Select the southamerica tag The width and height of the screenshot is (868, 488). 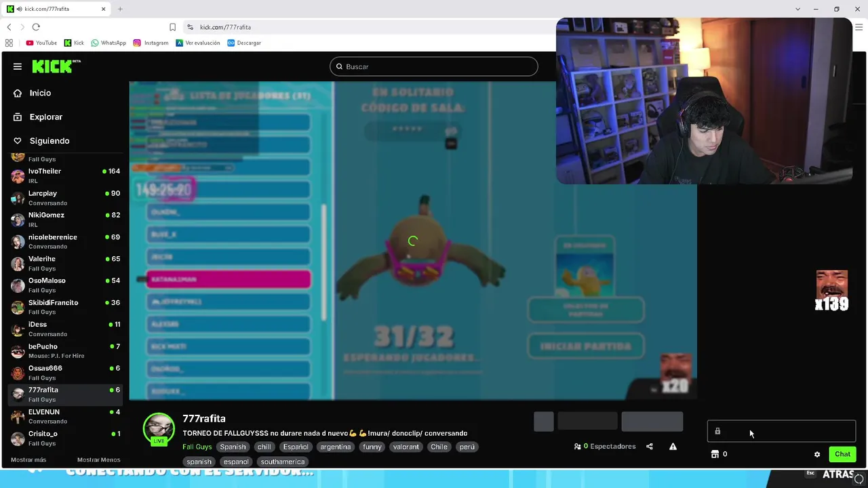point(283,462)
